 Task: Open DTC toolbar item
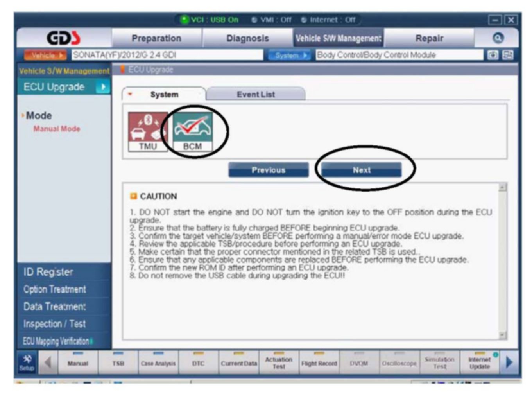[198, 363]
